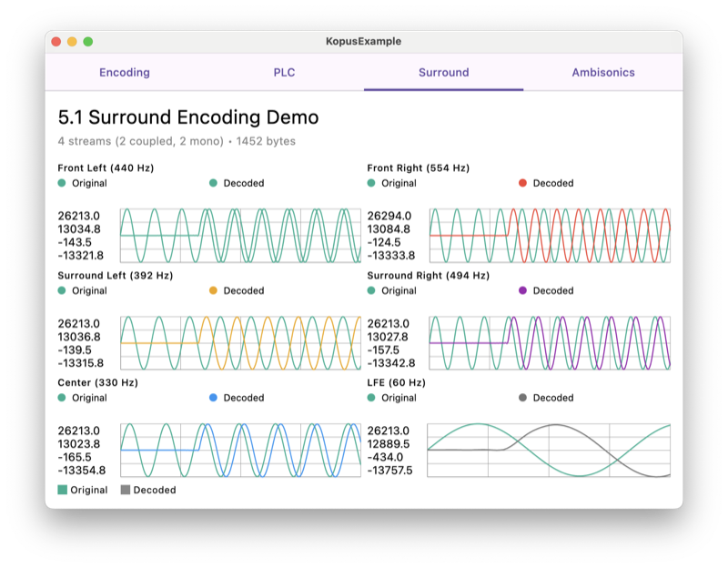
Task: Click the -165.5 axis value
Action: click(75, 457)
